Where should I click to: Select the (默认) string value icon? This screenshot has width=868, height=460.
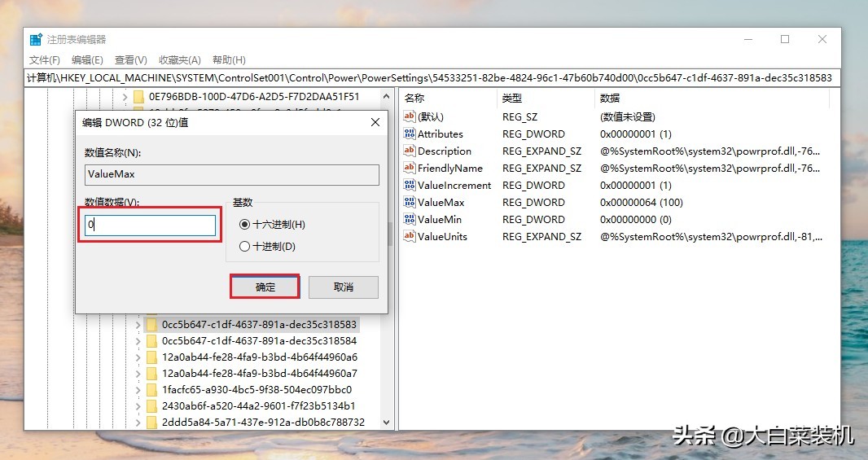(x=409, y=116)
